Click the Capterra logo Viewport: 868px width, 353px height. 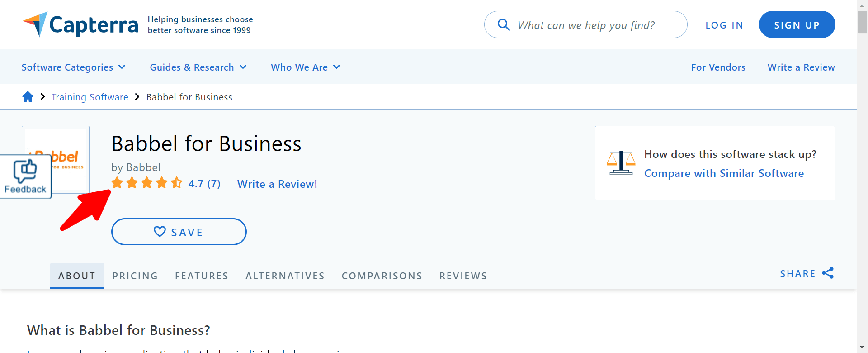[80, 24]
